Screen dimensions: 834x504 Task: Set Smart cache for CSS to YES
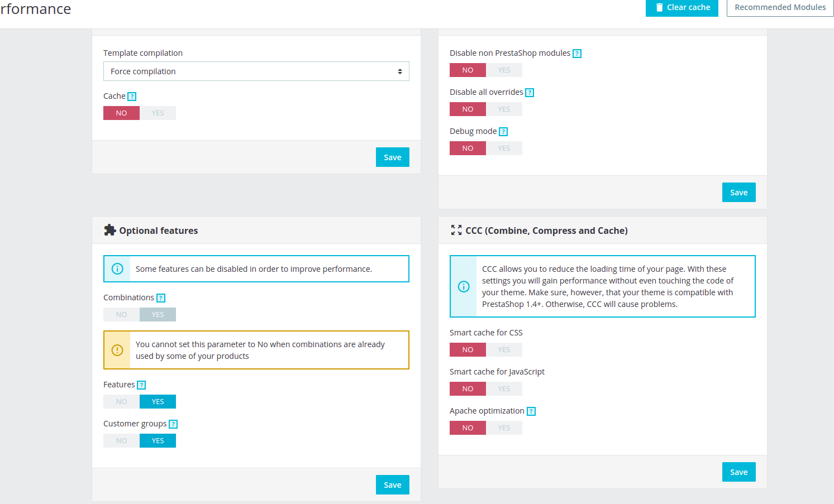[x=504, y=350]
